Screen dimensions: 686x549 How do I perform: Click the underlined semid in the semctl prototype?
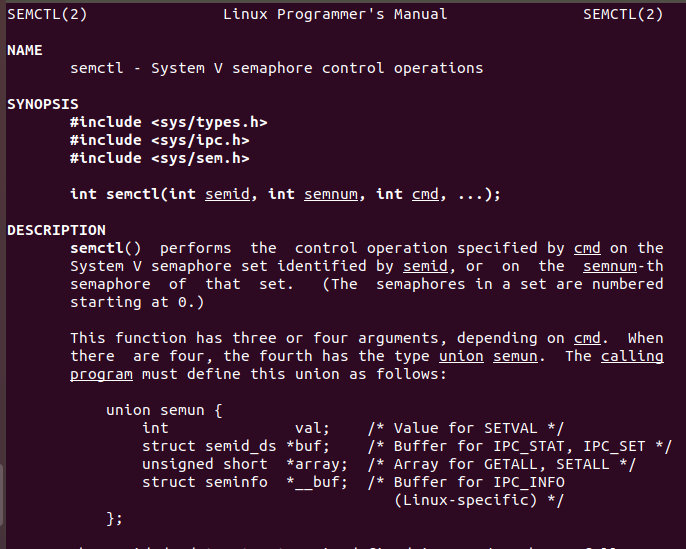click(227, 194)
